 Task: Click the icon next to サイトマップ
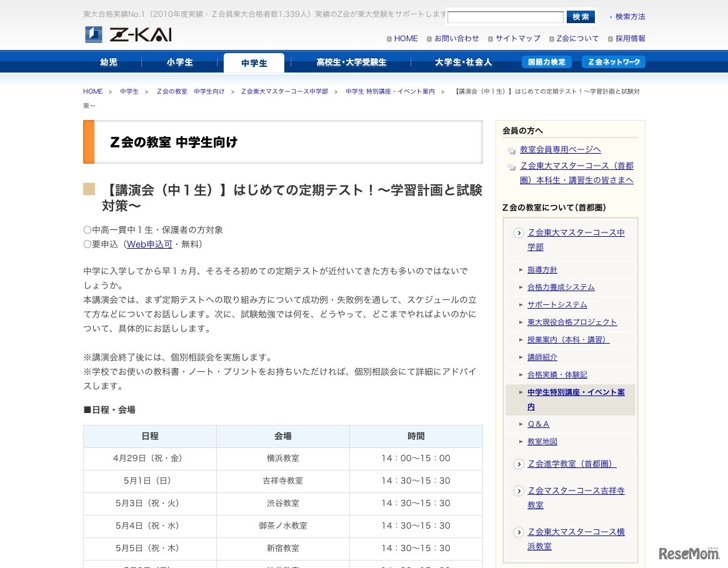[491, 38]
